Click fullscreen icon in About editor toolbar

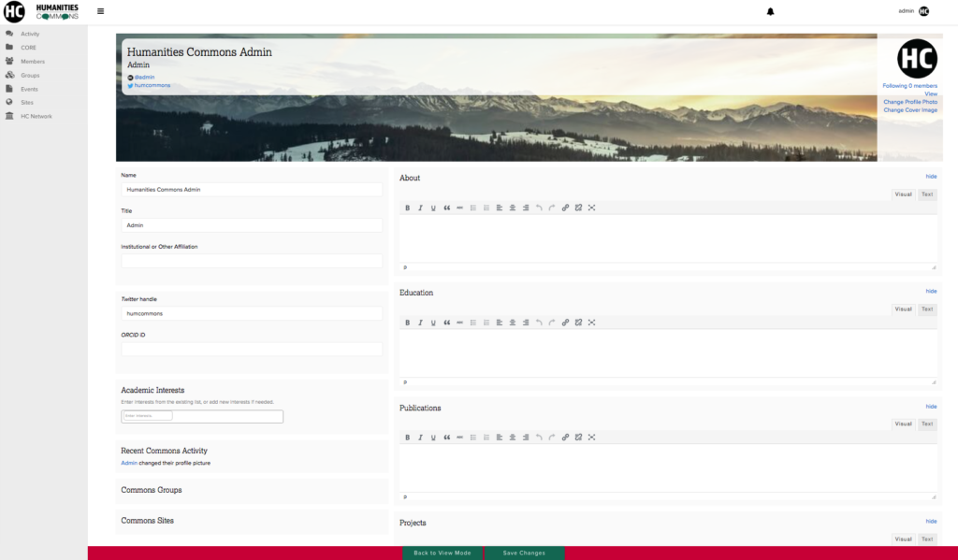coord(591,208)
